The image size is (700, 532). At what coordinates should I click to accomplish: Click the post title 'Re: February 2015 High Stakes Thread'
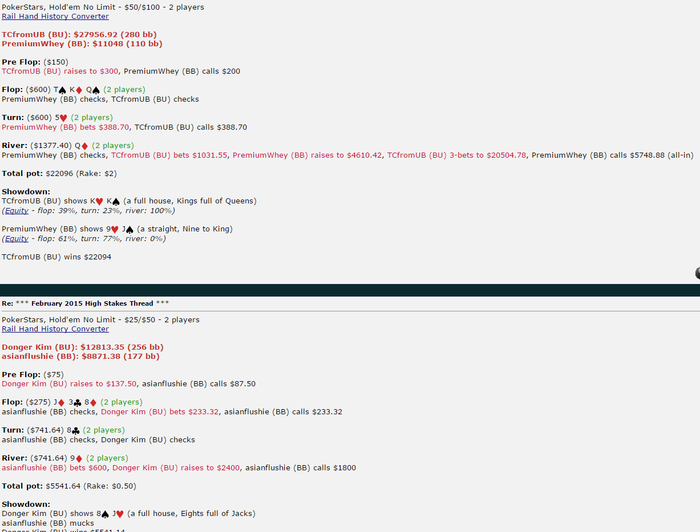[85, 303]
